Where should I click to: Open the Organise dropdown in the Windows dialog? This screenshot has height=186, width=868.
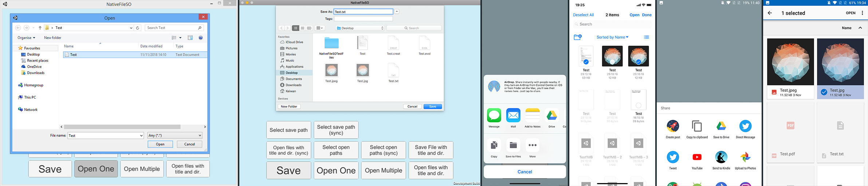[x=26, y=37]
